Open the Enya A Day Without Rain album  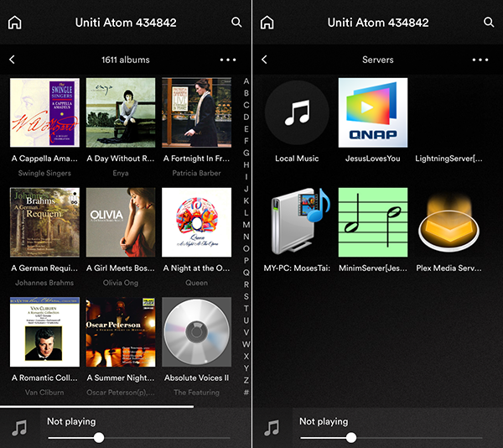(121, 113)
